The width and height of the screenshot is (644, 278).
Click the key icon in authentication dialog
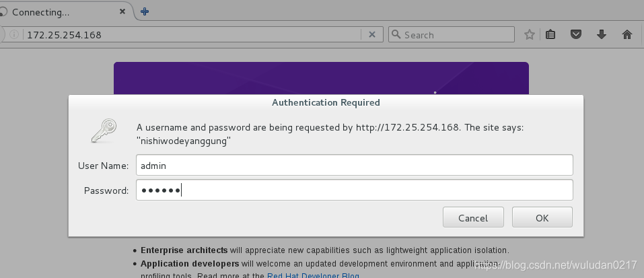[x=104, y=131]
